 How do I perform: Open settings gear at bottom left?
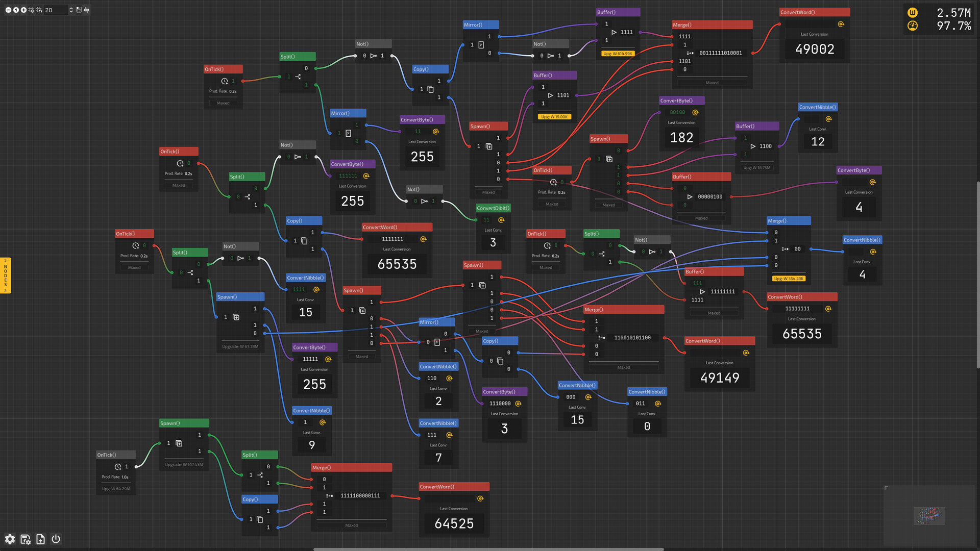pos(10,539)
